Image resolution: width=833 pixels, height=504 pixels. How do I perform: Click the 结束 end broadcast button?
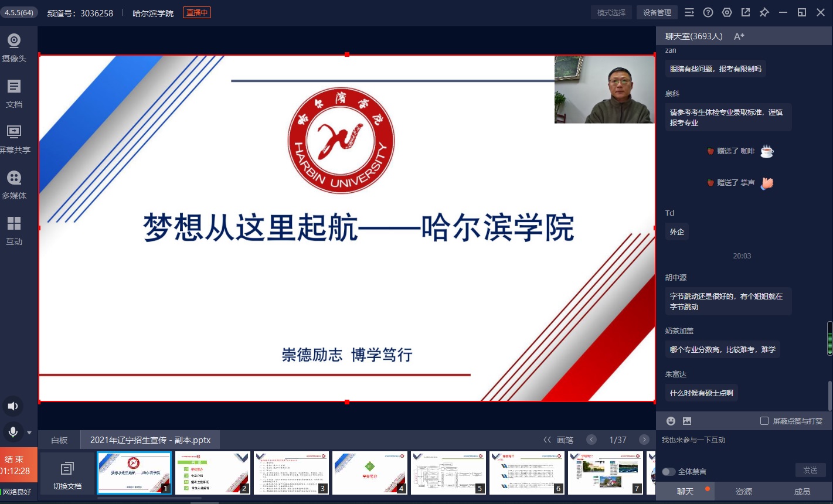(15, 465)
